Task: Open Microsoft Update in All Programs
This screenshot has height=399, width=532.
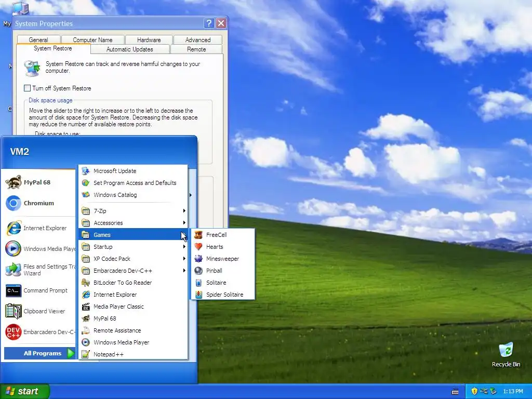Action: tap(134, 171)
